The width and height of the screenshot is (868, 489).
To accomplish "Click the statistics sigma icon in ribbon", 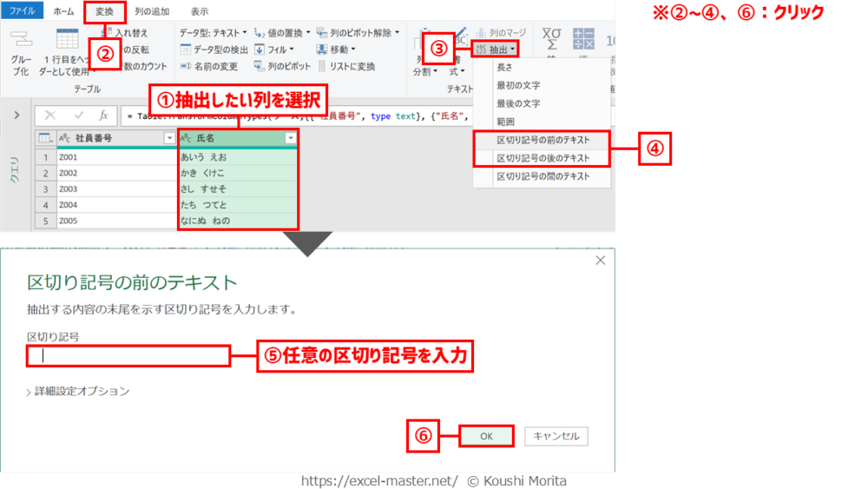I will (x=551, y=39).
